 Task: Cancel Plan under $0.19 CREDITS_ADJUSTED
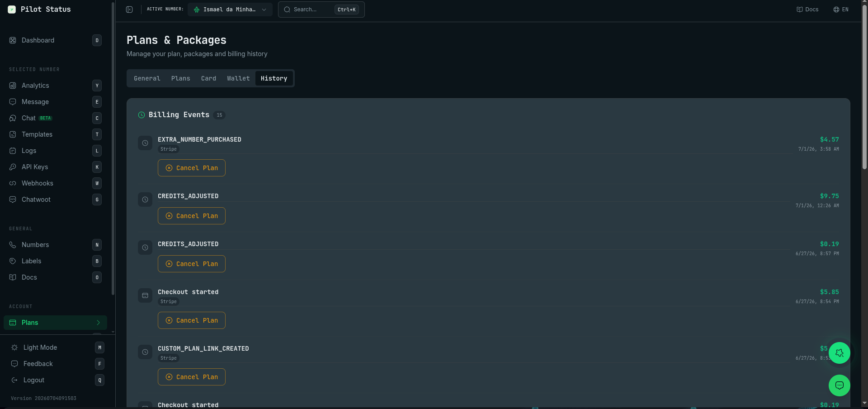coord(192,264)
